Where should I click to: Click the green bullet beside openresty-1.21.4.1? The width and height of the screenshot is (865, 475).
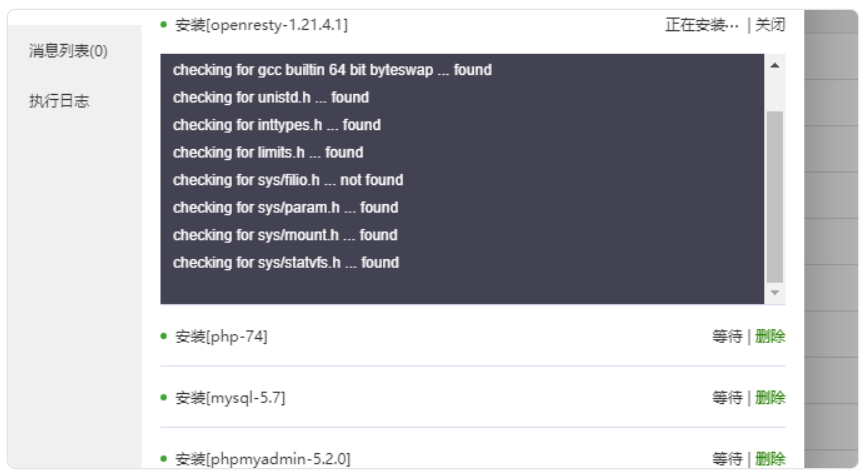coord(163,24)
